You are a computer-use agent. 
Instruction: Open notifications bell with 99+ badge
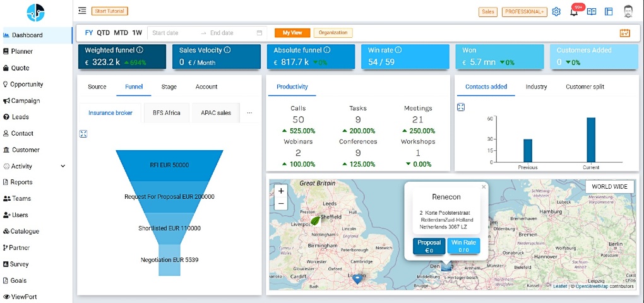[x=574, y=11]
